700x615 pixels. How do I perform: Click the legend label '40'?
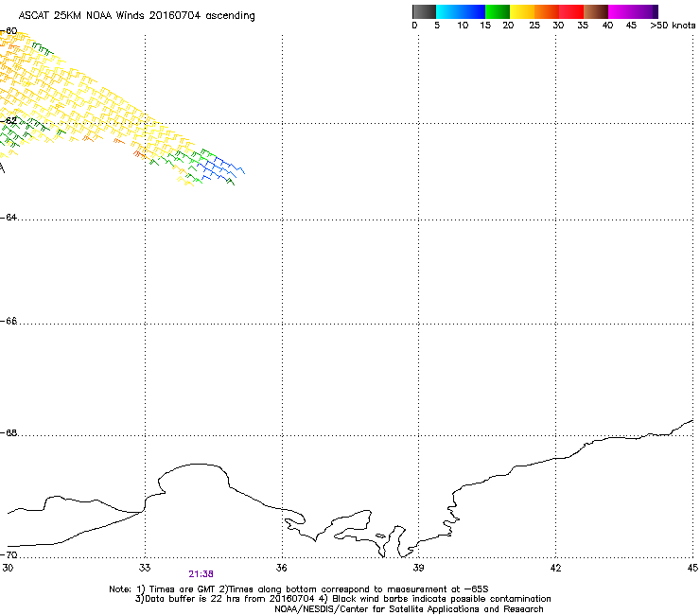tap(607, 26)
